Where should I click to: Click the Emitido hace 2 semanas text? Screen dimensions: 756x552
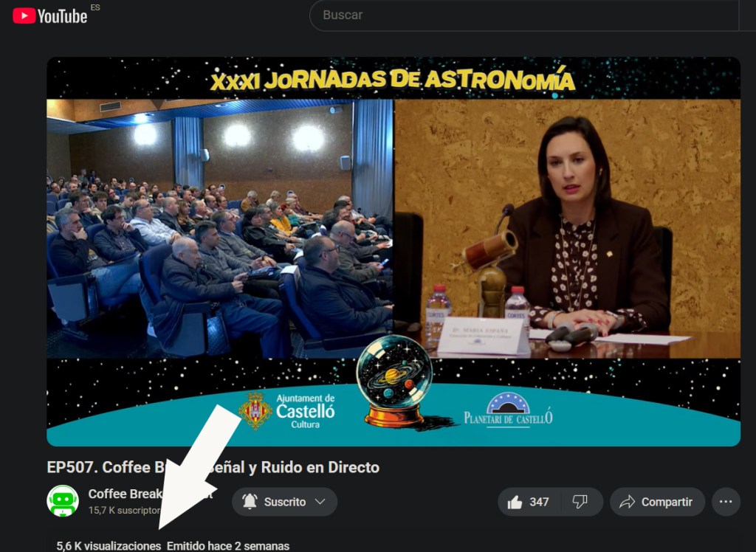227,546
